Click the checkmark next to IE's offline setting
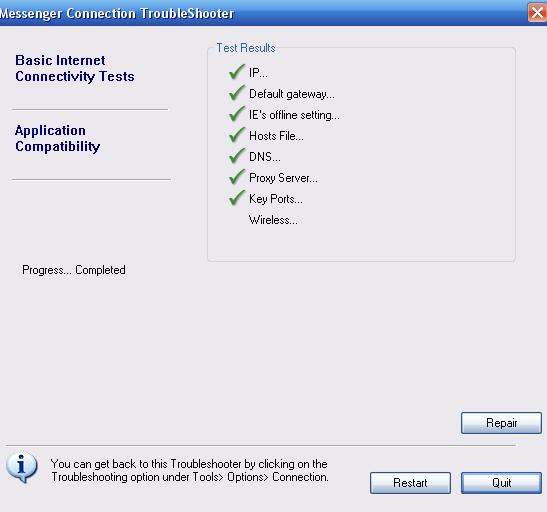The height and width of the screenshot is (512, 547). click(237, 113)
